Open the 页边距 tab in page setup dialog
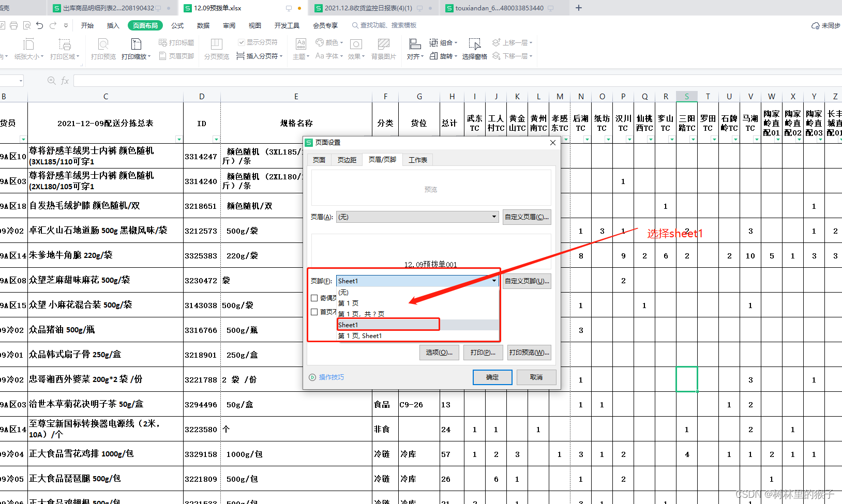 pyautogui.click(x=347, y=160)
